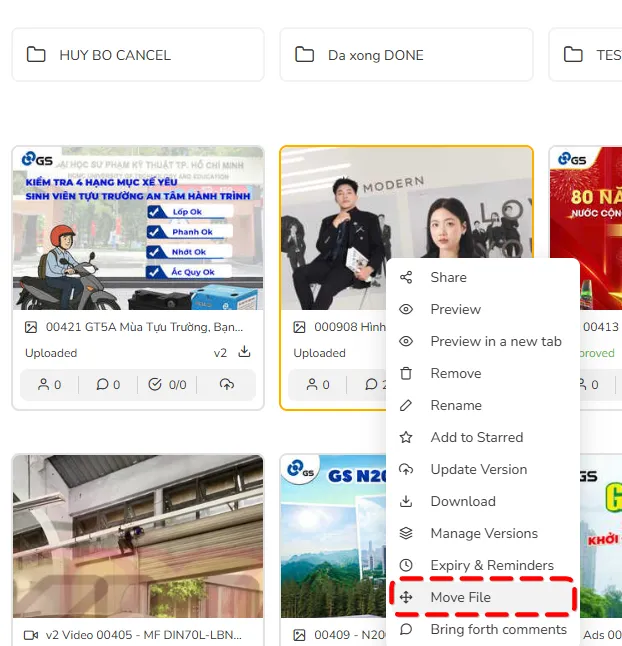The height and width of the screenshot is (646, 622).
Task: Choose Preview from the context menu
Action: [x=483, y=309]
